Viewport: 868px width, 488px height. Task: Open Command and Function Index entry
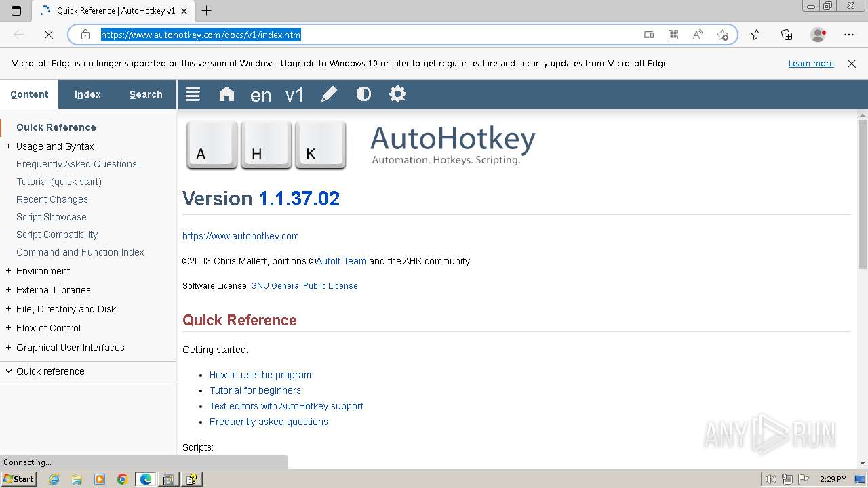click(80, 252)
